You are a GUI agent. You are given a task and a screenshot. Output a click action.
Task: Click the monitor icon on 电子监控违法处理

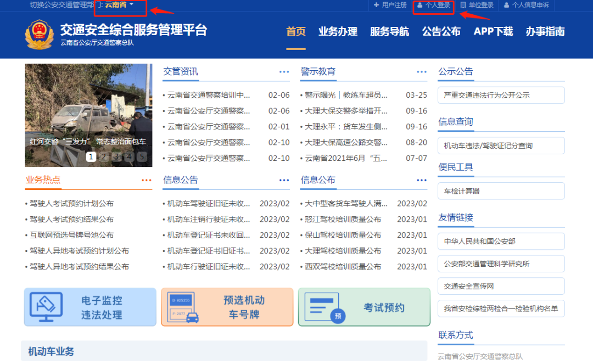tap(46, 306)
